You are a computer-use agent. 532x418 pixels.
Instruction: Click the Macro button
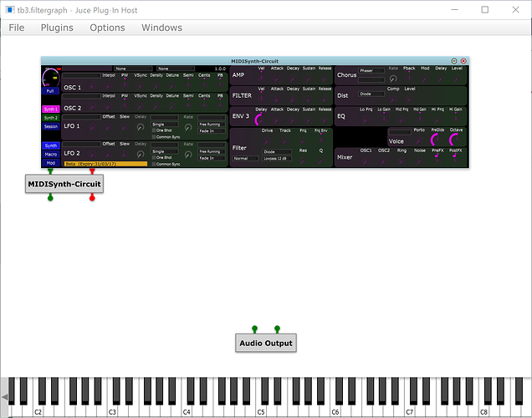[51, 155]
